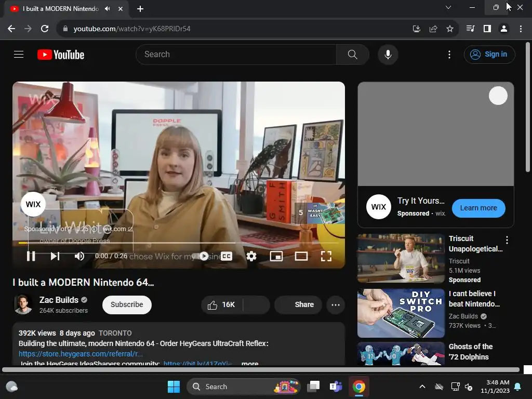The height and width of the screenshot is (399, 532).
Task: Open the Chrome profile menu
Action: (504, 29)
